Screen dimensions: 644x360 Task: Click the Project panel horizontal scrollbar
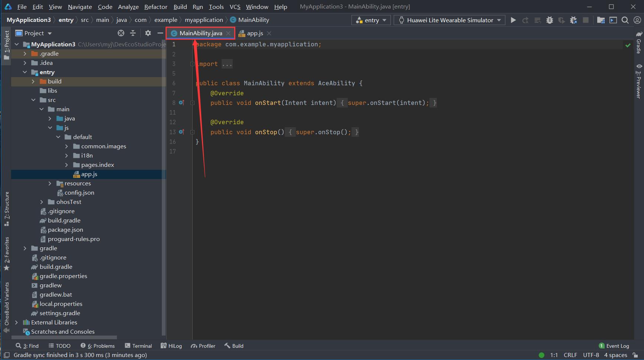pos(64,337)
